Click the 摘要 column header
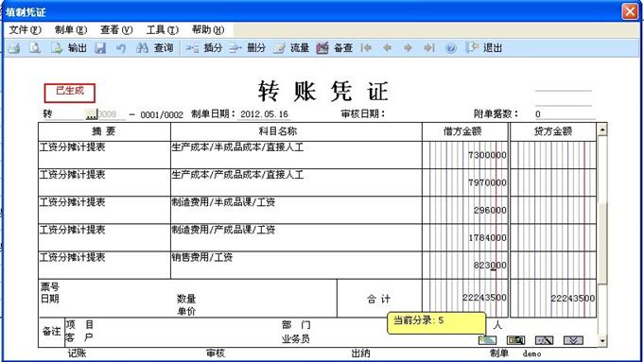The height and width of the screenshot is (362, 644). 104,131
